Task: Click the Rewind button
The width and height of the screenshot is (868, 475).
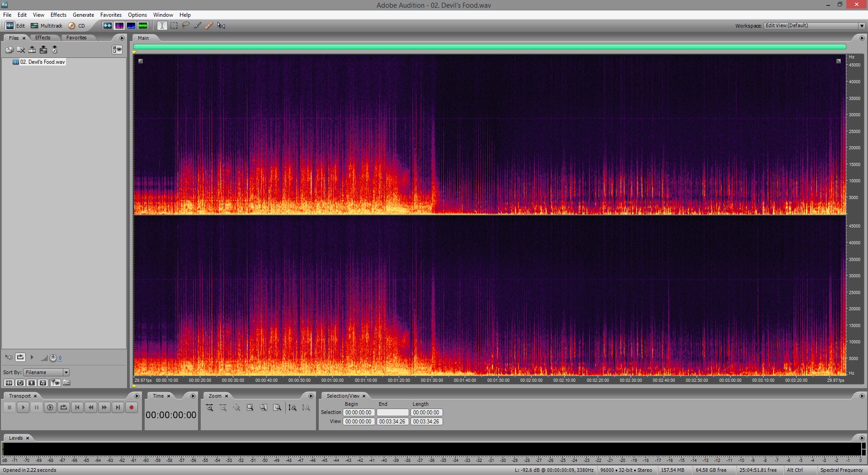Action: click(91, 408)
